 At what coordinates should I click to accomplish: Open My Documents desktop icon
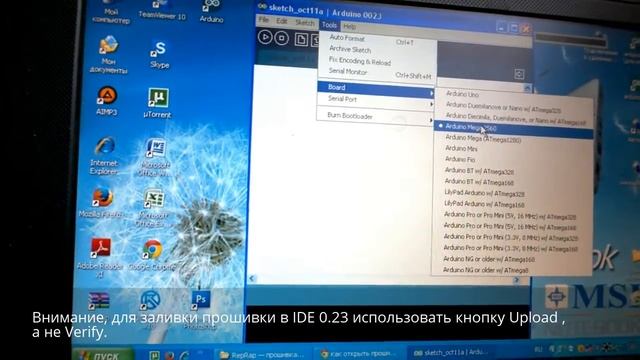(x=108, y=54)
